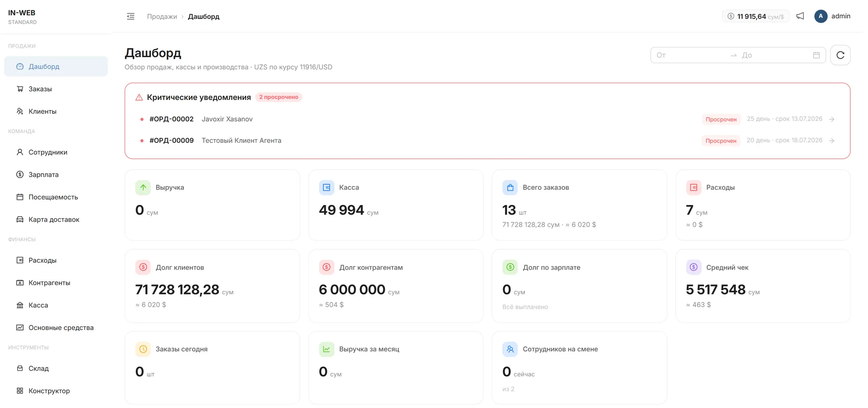The height and width of the screenshot is (408, 868).
Task: Click the Сотрудников на смене people icon
Action: [510, 349]
